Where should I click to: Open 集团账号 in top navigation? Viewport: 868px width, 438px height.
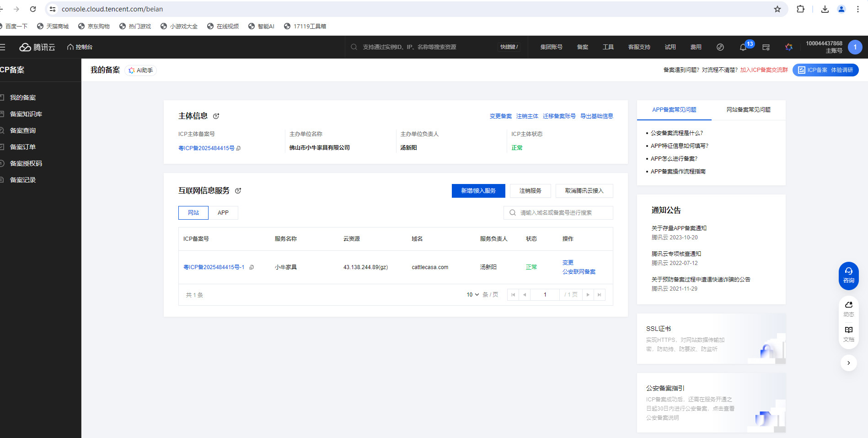552,47
